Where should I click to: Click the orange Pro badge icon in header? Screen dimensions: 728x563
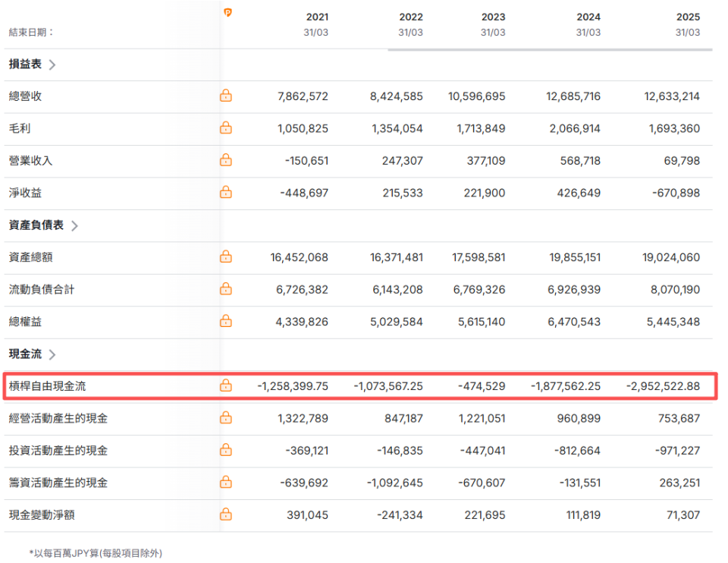click(228, 13)
